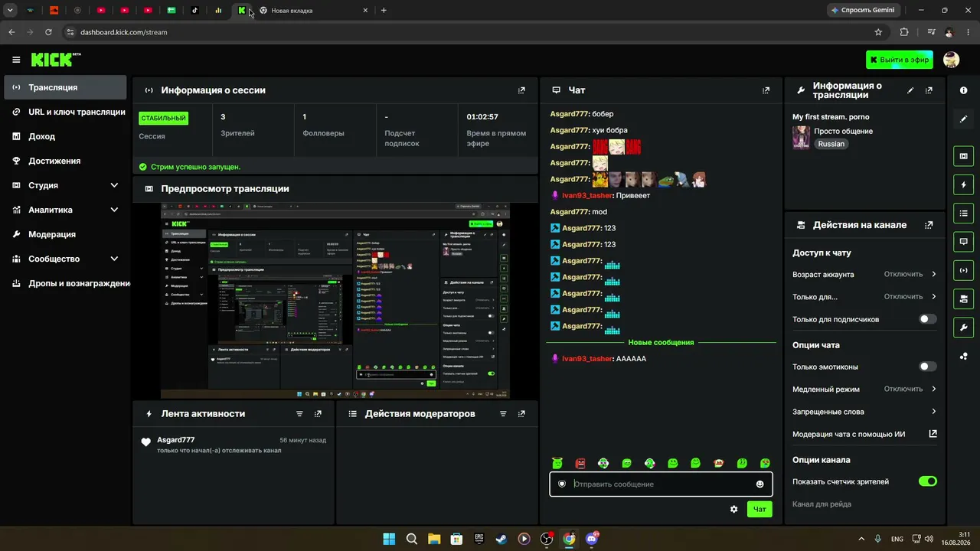Toggle the chat panel icon in right sidebar
Viewport: 980px width, 551px height.
pyautogui.click(x=963, y=241)
